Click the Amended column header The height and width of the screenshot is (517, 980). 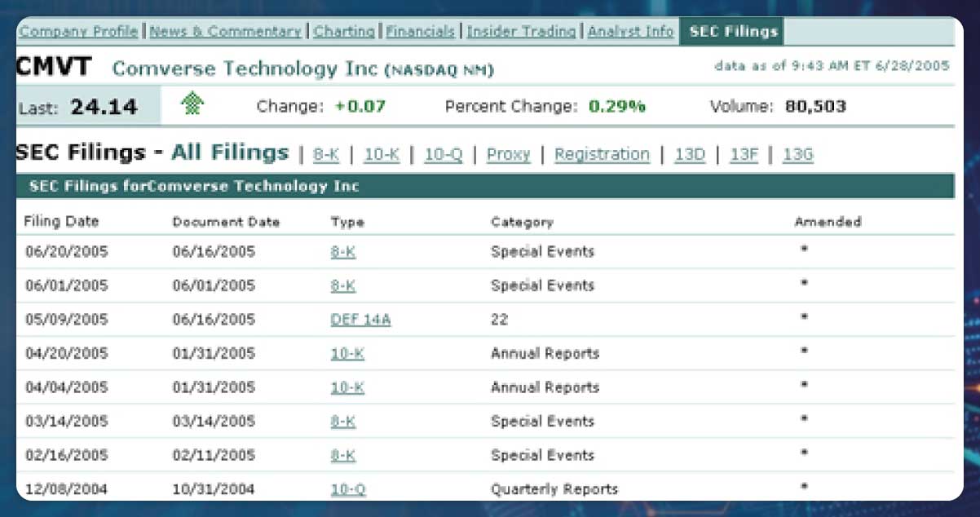tap(828, 222)
